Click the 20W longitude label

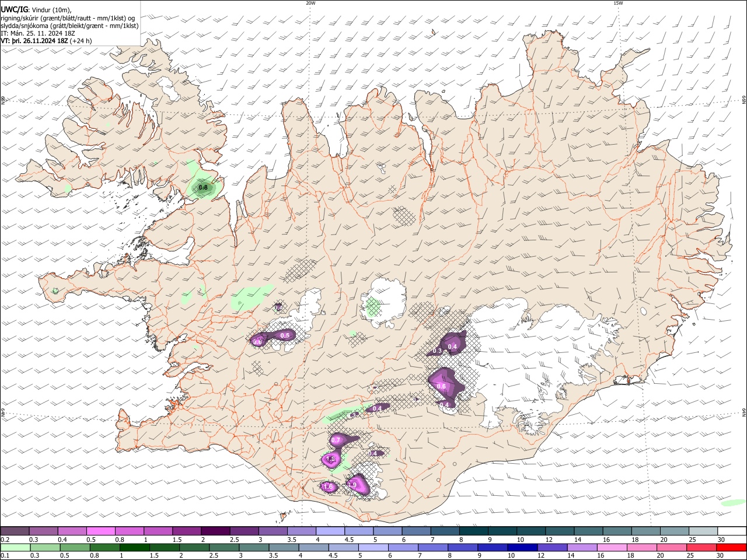pos(310,3)
